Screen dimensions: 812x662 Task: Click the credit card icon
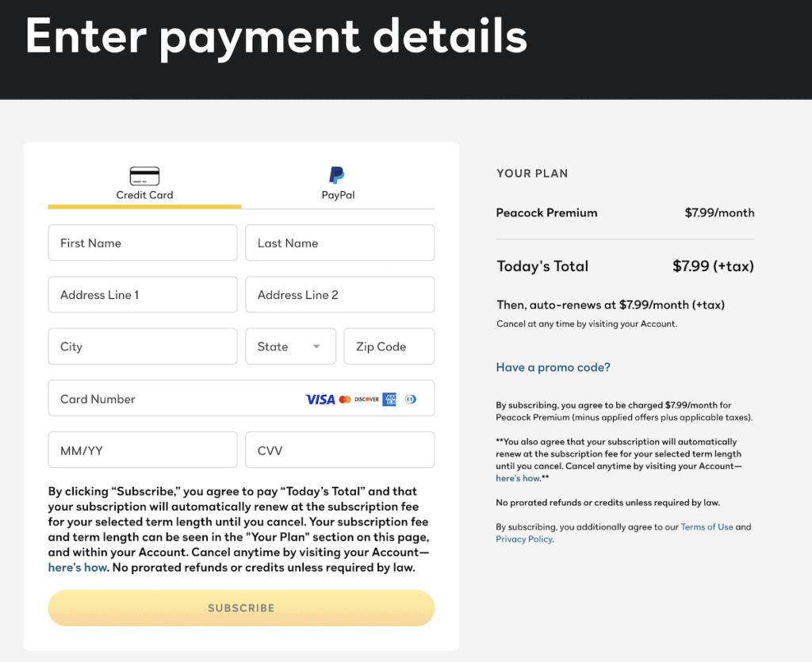coord(144,176)
